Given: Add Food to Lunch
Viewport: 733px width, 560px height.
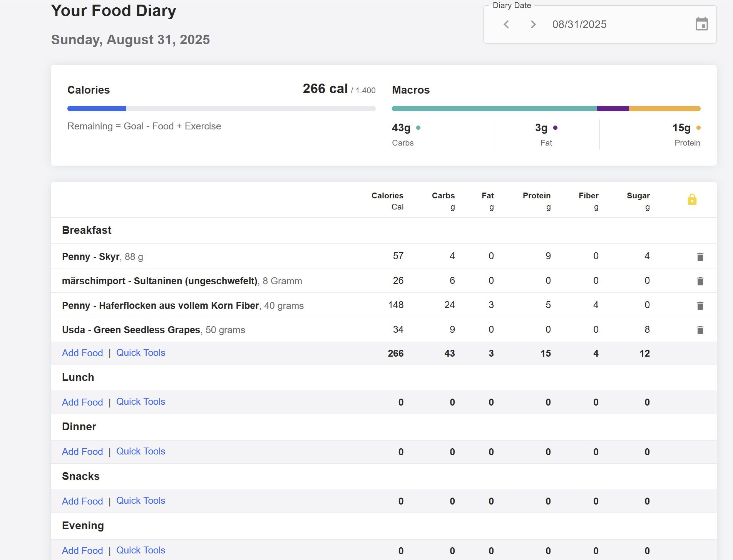Looking at the screenshot, I should point(82,402).
